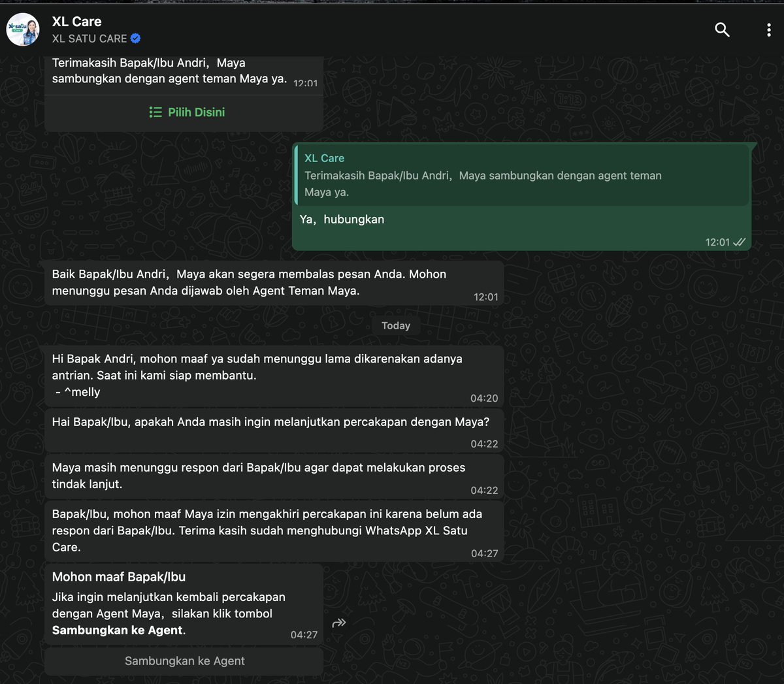Click the XL Care contact name in header

[77, 22]
